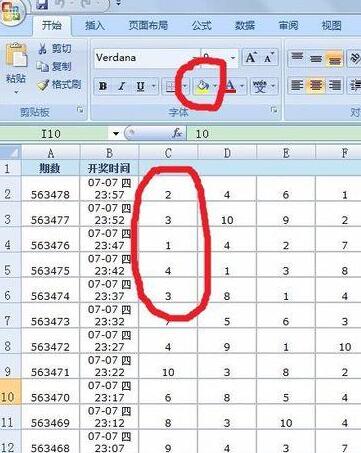Open the View (视图) ribbon tab
The image size is (361, 453).
331,25
